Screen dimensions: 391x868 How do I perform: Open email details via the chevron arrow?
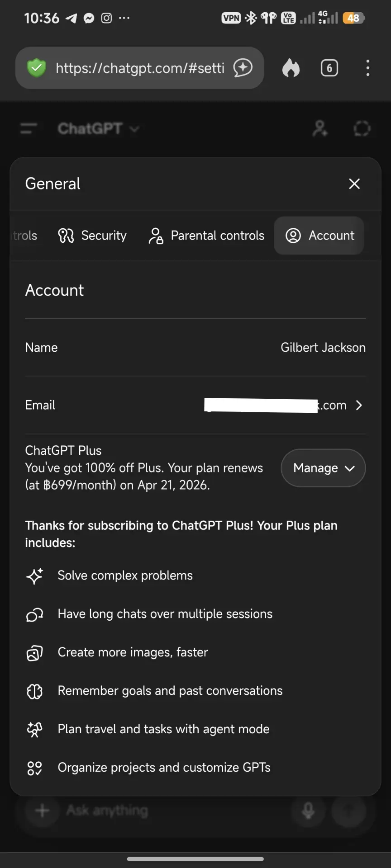click(359, 405)
